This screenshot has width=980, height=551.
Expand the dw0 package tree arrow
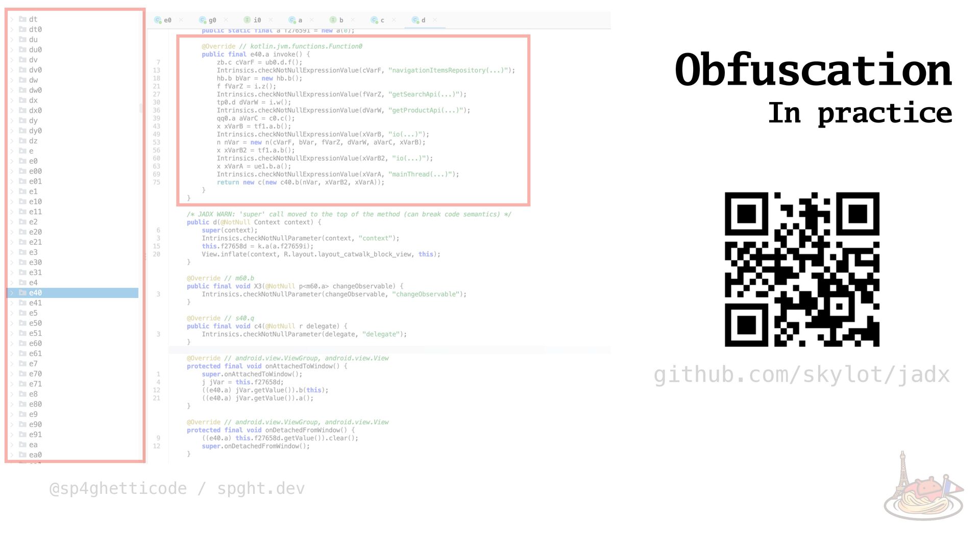(12, 90)
